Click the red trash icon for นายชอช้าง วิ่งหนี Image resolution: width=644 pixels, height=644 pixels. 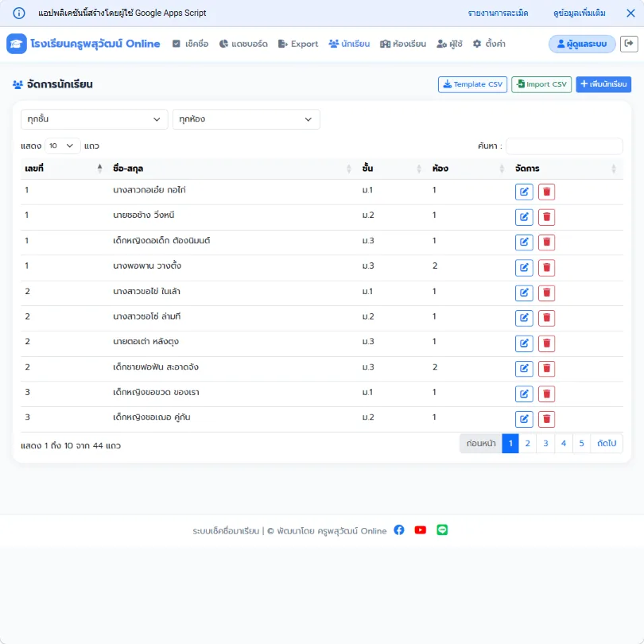tap(546, 217)
